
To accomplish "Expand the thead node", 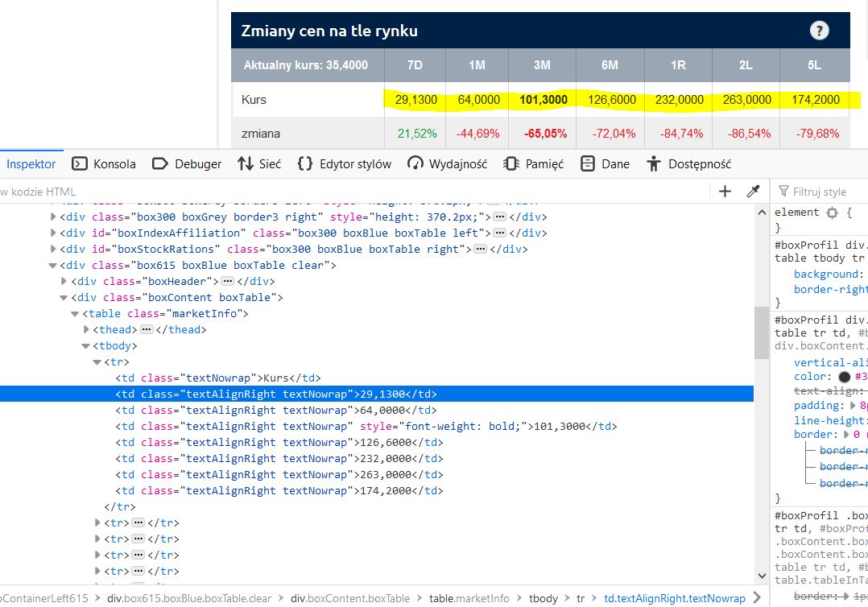I will pos(86,329).
